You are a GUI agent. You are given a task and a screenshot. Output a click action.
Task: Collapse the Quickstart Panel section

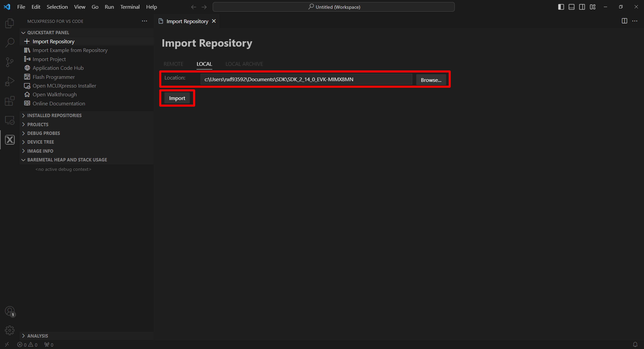pos(48,33)
